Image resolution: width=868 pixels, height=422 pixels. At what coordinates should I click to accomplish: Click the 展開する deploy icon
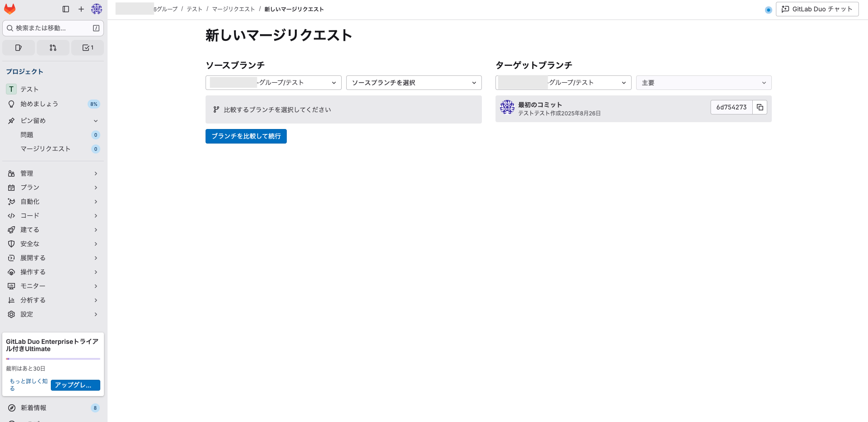coord(11,258)
